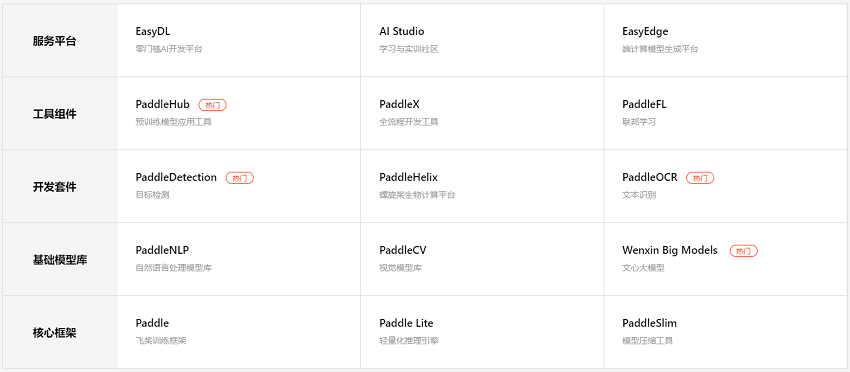This screenshot has height=372, width=850.
Task: Select EasyEdge model generation platform
Action: [x=645, y=31]
